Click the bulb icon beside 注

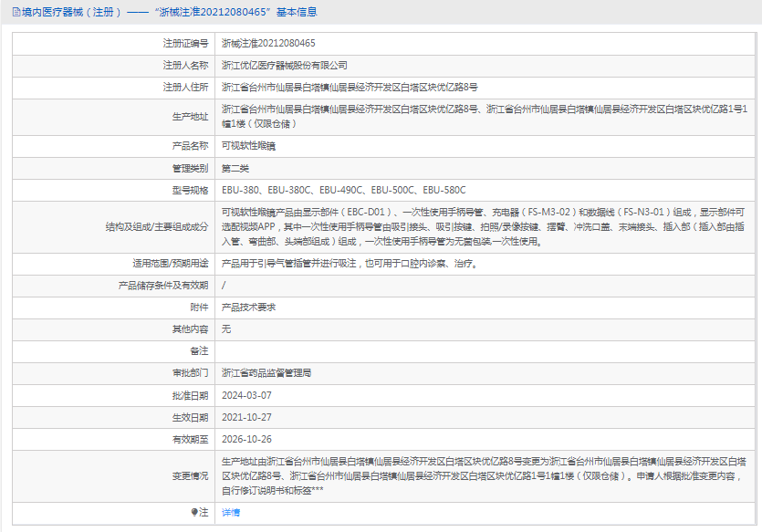coord(194,512)
